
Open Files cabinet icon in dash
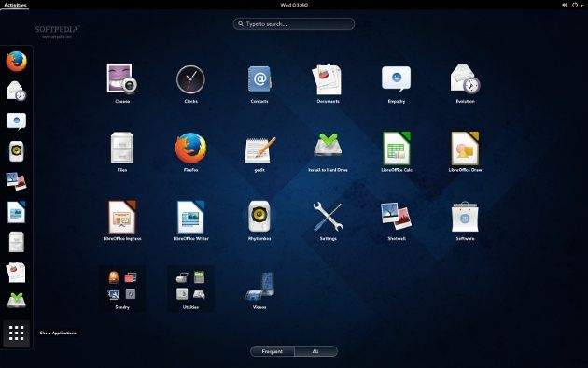(x=17, y=242)
